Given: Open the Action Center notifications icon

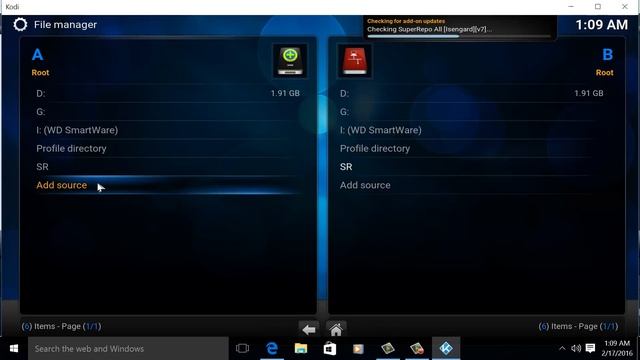Looking at the screenshot, I should point(590,349).
